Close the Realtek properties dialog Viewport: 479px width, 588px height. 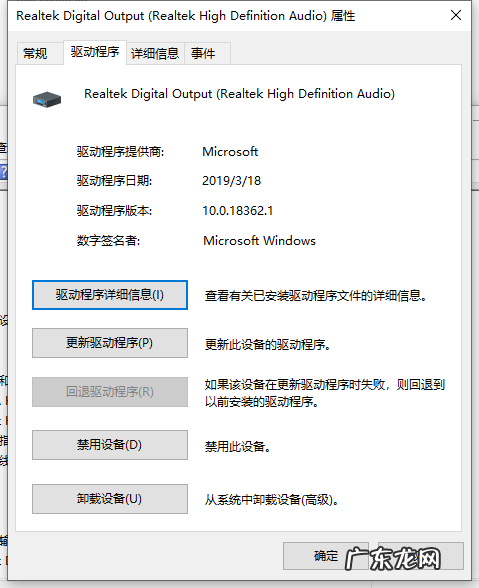456,15
